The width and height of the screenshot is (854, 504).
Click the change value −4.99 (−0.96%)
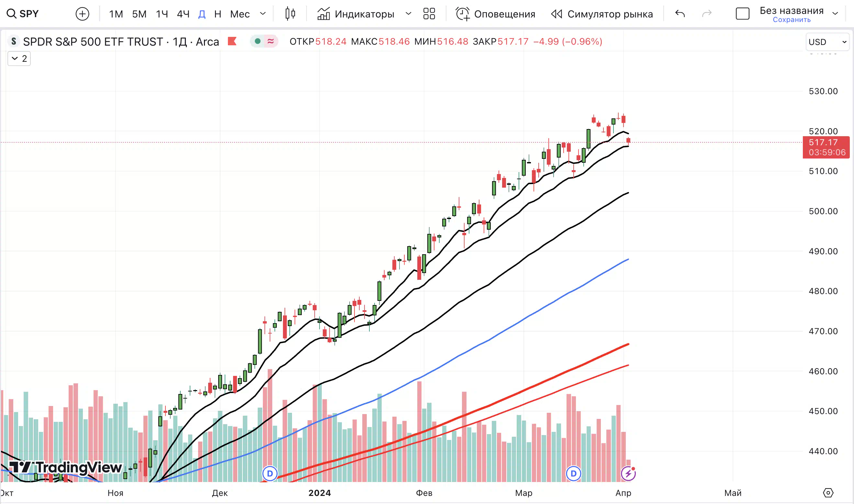click(567, 41)
